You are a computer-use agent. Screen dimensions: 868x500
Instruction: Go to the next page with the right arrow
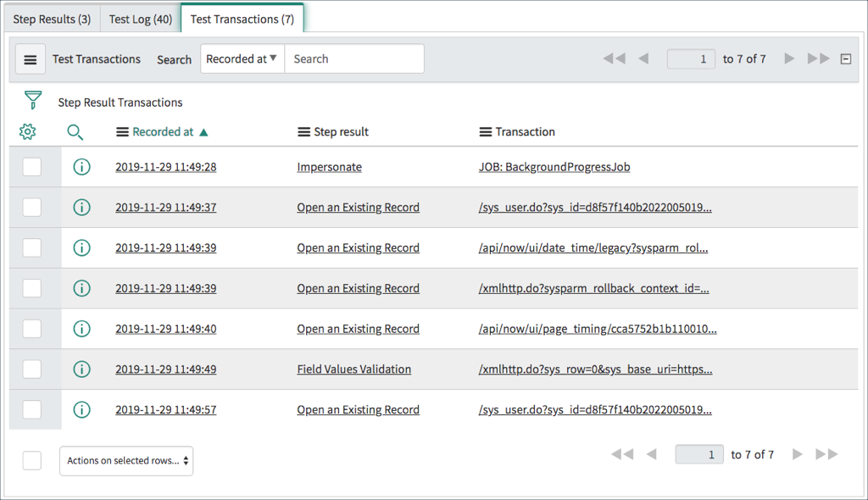[x=789, y=58]
